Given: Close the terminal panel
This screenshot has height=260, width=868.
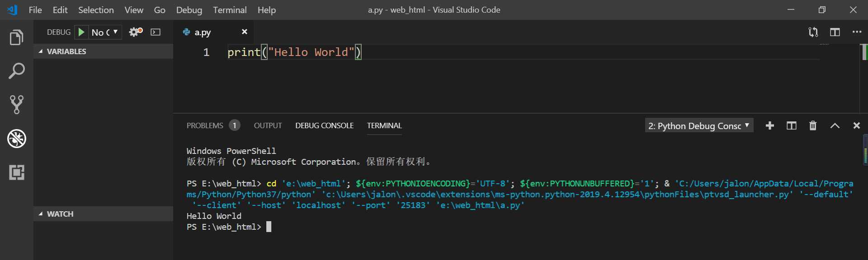Looking at the screenshot, I should click(857, 125).
